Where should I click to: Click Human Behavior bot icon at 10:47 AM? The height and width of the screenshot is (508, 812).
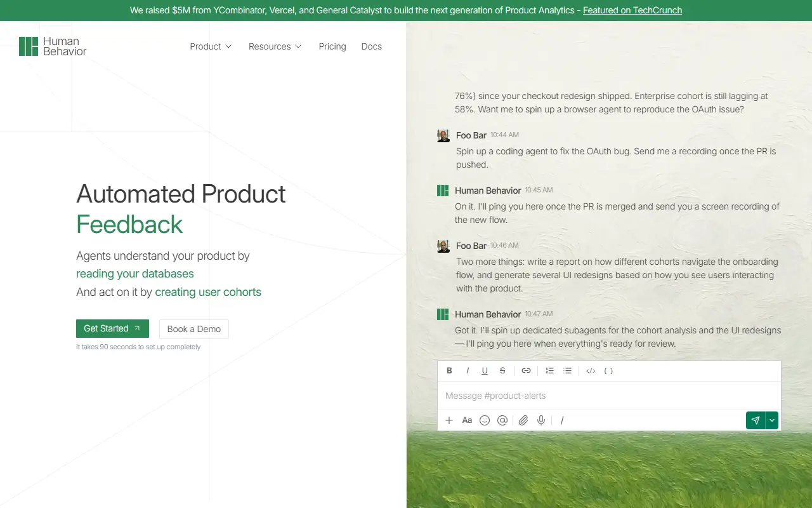coord(443,314)
